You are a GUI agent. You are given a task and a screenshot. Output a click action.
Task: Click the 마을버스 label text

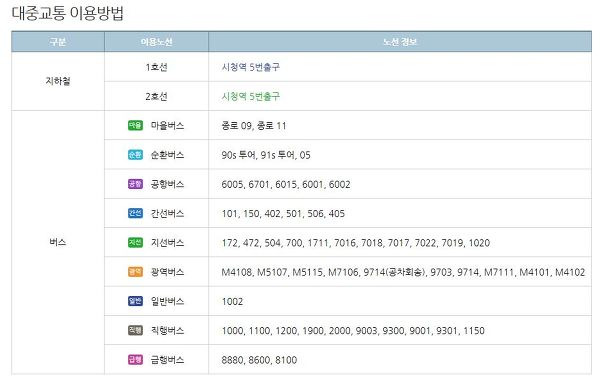click(x=167, y=126)
